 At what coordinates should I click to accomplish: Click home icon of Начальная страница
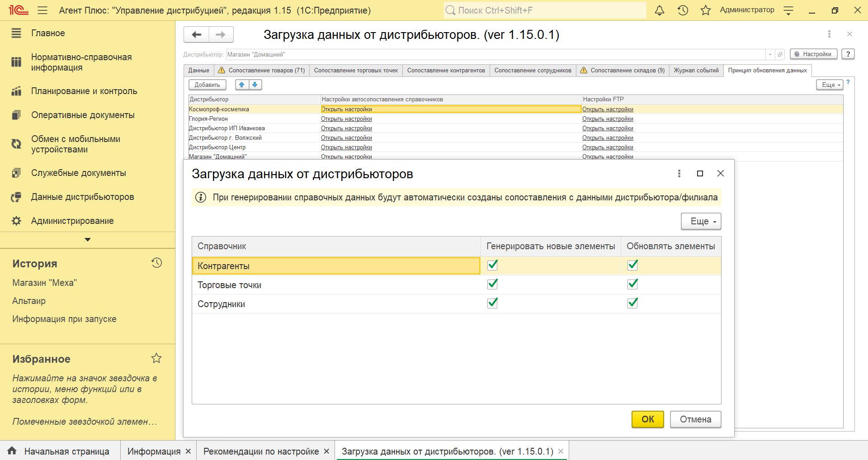tap(12, 451)
